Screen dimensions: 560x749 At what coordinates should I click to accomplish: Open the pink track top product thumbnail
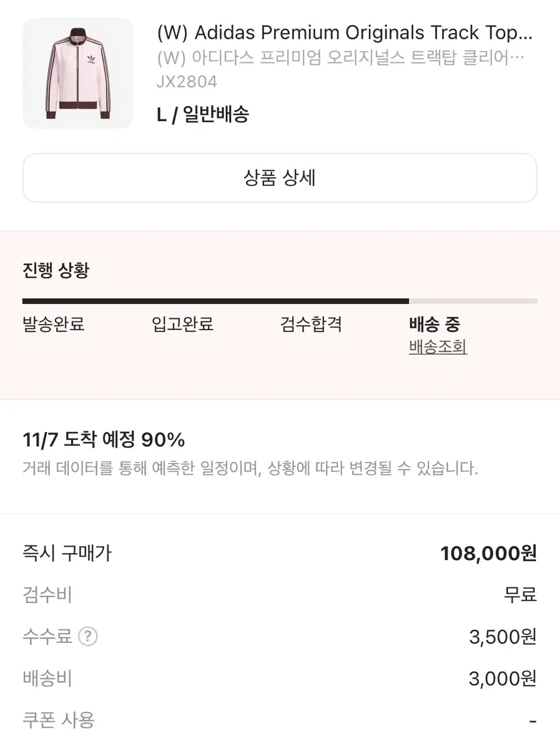point(78,74)
